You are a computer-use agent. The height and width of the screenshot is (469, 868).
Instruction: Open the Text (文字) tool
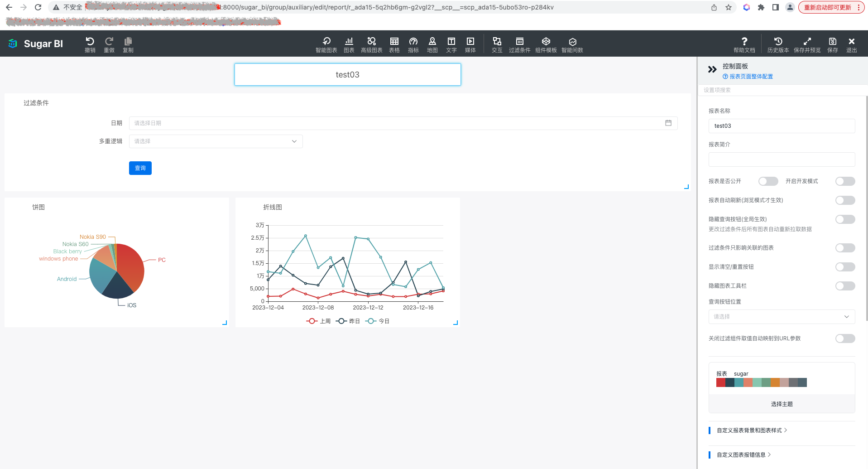pyautogui.click(x=451, y=44)
